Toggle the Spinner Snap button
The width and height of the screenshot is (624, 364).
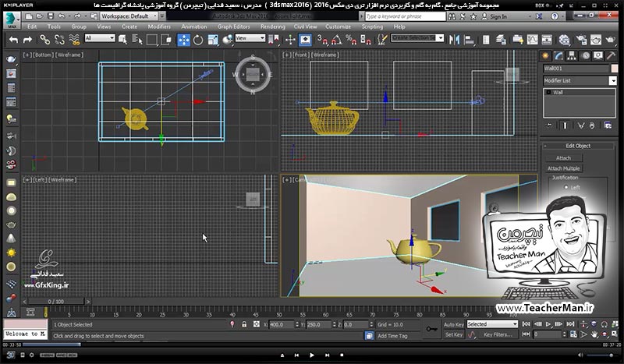[365, 40]
